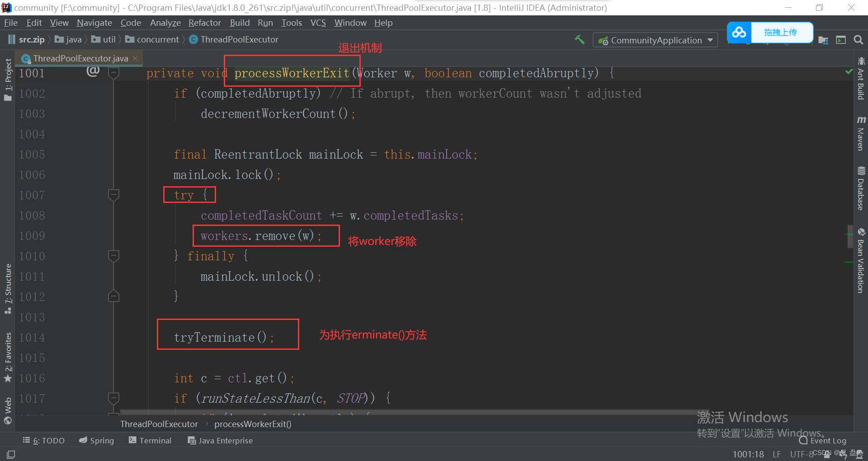Click util folder in navigation breadcrumb
Screen dimensions: 868x461
[104, 40]
